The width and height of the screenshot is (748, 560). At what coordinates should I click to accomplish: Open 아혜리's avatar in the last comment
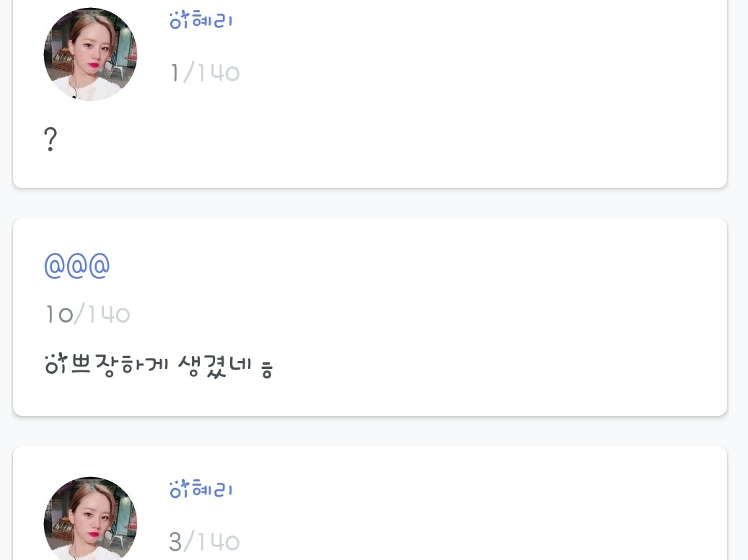point(90,520)
